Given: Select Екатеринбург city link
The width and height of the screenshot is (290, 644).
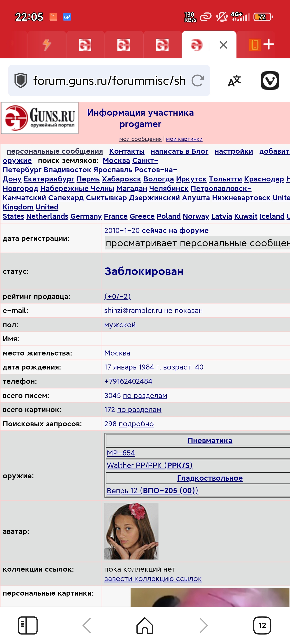Looking at the screenshot, I should [49, 179].
